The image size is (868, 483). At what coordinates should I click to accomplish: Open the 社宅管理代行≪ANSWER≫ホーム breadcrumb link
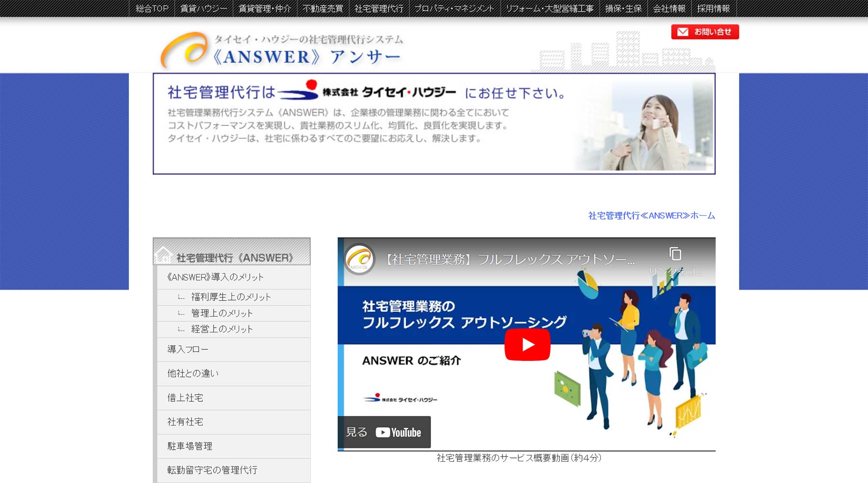pyautogui.click(x=651, y=216)
